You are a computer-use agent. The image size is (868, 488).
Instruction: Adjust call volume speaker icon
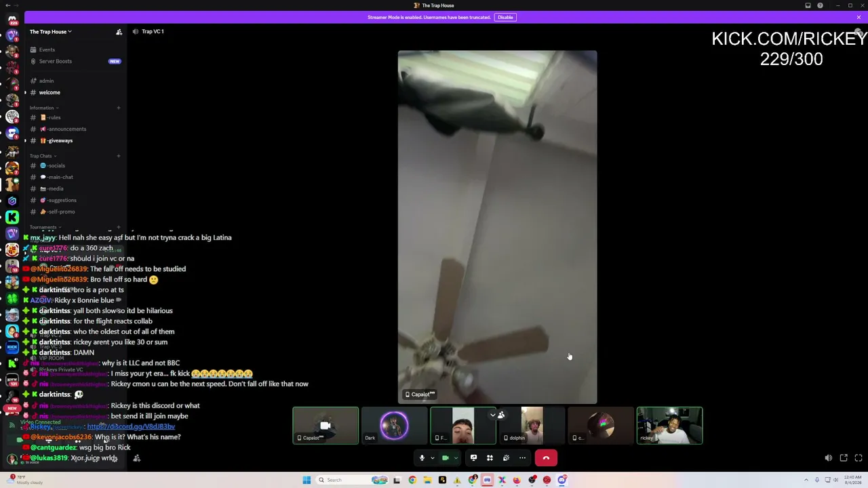pyautogui.click(x=829, y=458)
